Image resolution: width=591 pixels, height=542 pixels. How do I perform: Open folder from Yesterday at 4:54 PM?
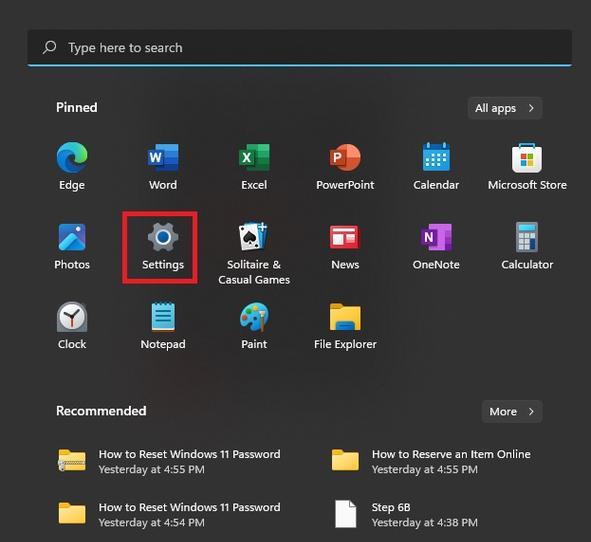[170, 514]
